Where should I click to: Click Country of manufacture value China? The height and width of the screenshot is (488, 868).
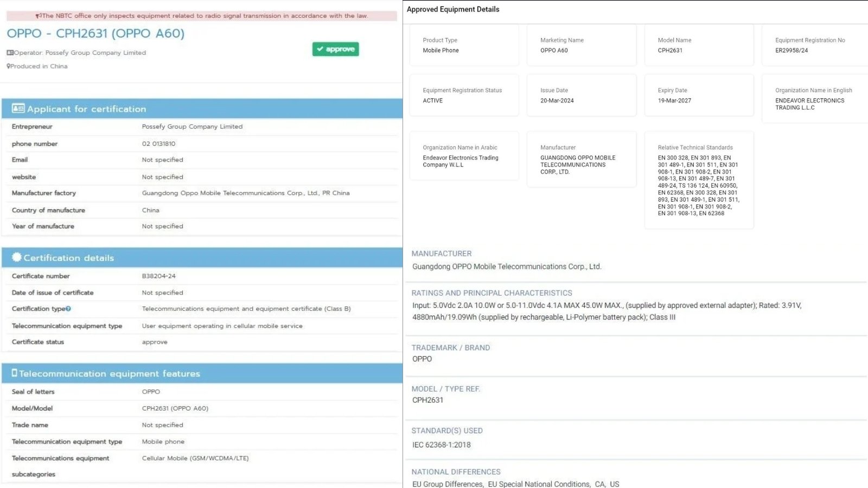pyautogui.click(x=151, y=210)
